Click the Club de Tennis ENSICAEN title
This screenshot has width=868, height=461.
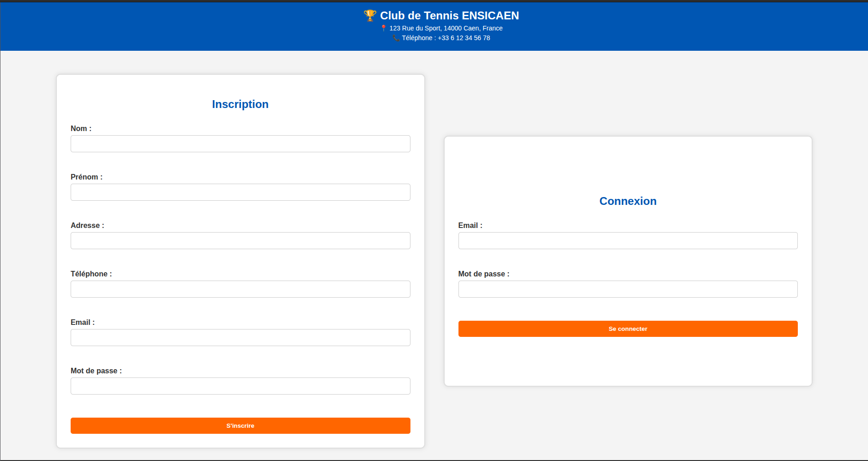point(449,16)
